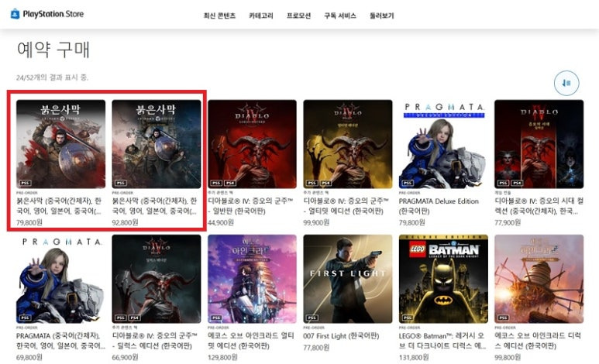The width and height of the screenshot is (599, 364).
Task: Click 79,800원 price under PRAGMATA Deluxe Edition
Action: [411, 222]
